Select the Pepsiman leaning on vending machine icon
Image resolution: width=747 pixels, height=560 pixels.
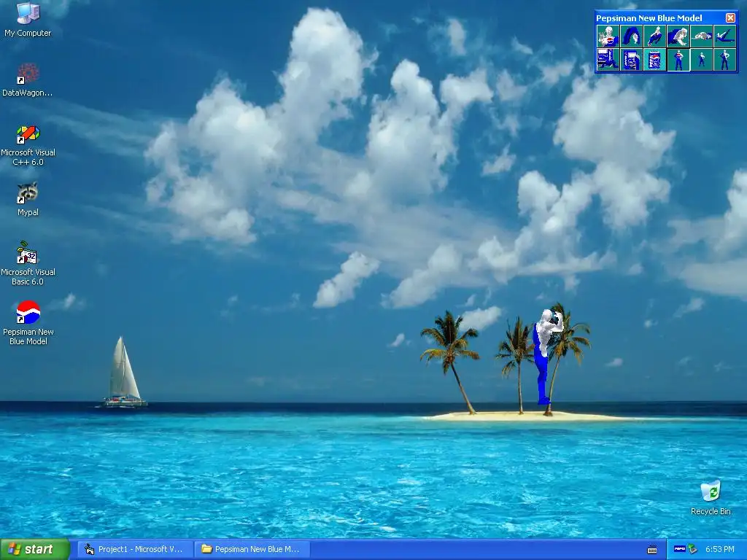pyautogui.click(x=632, y=60)
